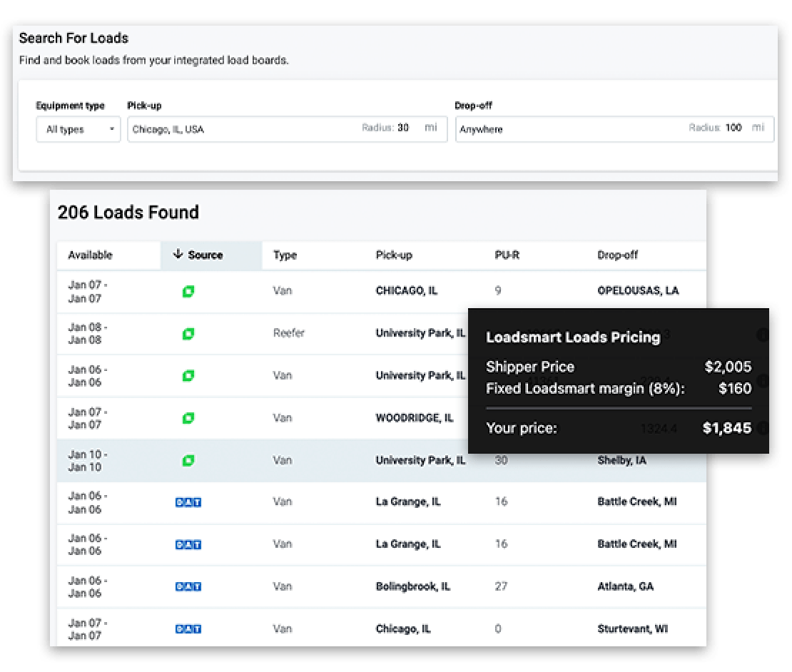The width and height of the screenshot is (792, 672).
Task: Sort by the Available column header
Action: click(91, 255)
